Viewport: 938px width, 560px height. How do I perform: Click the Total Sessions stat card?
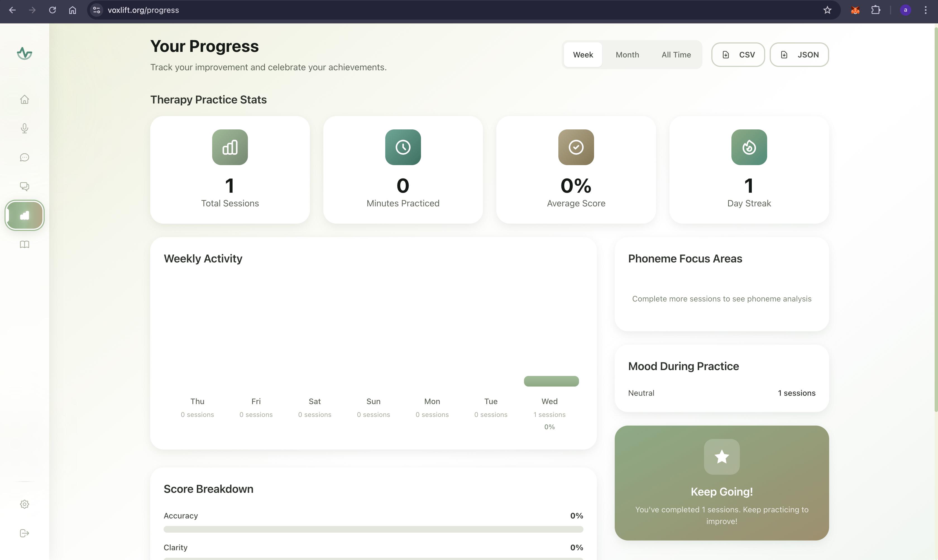tap(230, 170)
